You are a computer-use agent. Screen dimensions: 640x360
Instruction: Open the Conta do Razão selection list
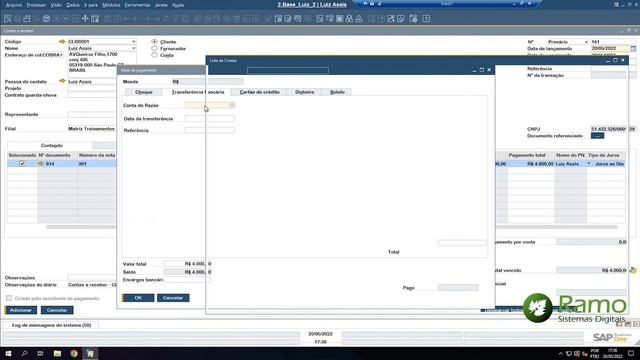pos(232,105)
